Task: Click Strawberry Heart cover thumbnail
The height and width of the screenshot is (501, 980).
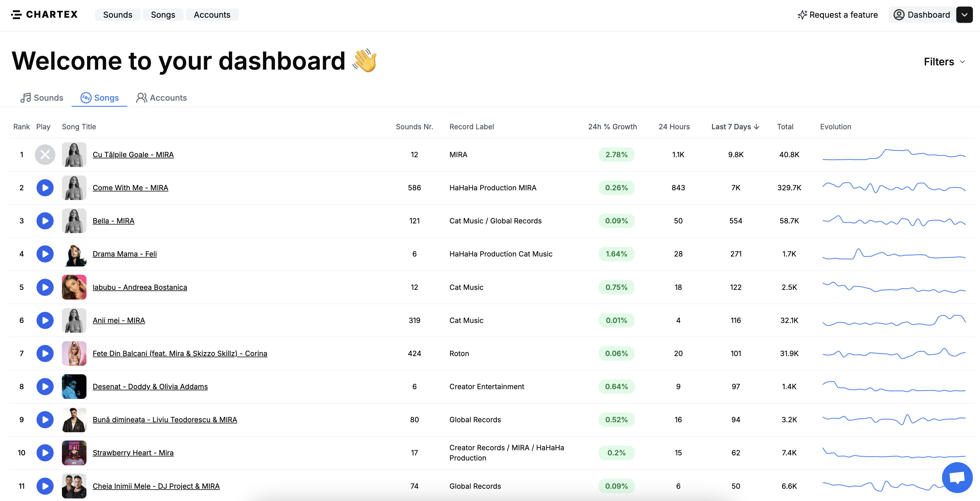Action: (x=74, y=453)
